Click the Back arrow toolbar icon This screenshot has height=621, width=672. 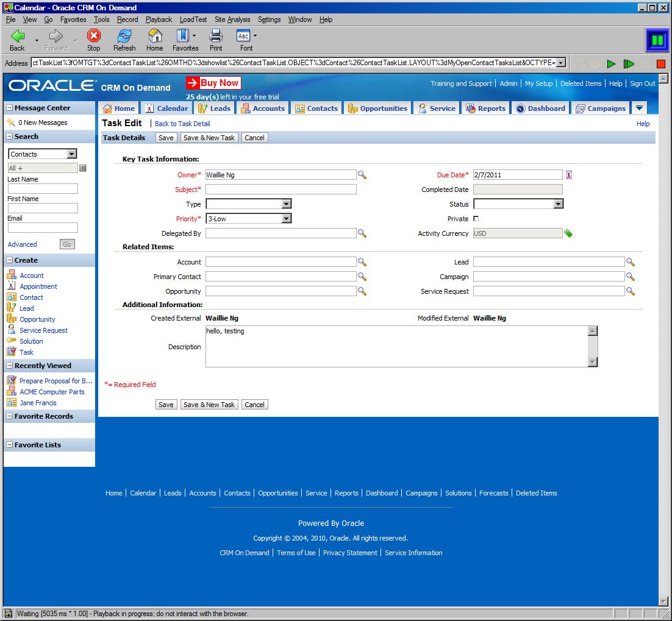pyautogui.click(x=18, y=36)
